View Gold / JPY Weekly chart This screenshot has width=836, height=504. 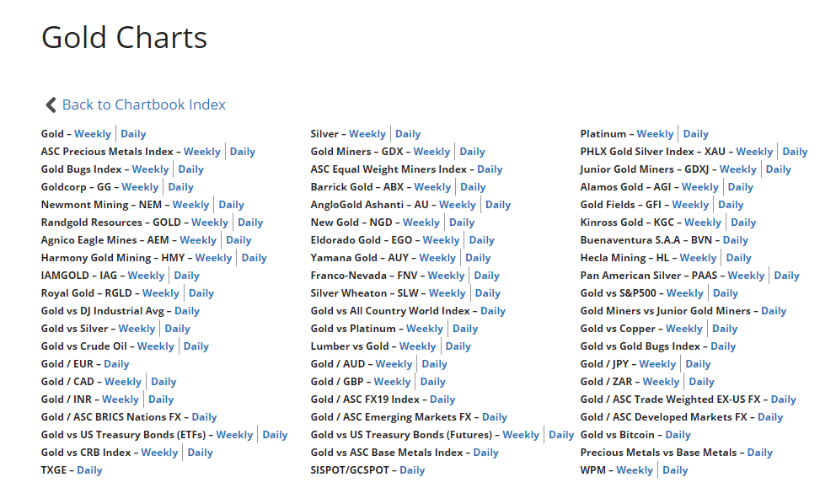pos(657,362)
